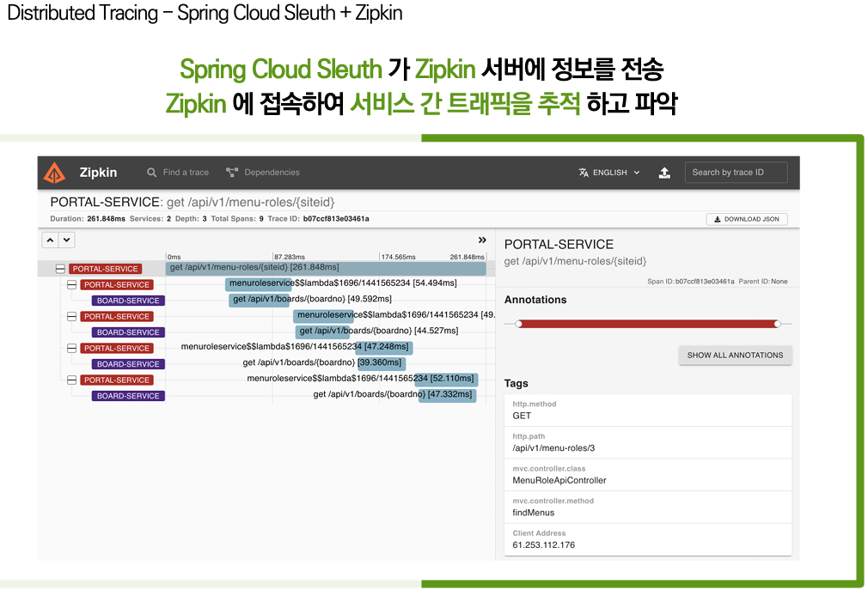Click the findMenus tag value
Viewport: 868px width, 590px height.
point(533,514)
